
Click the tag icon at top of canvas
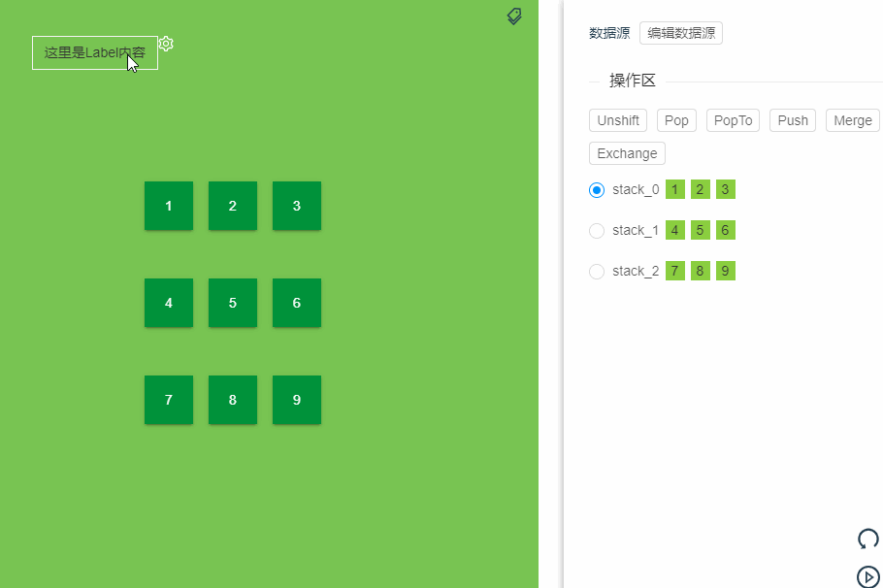pyautogui.click(x=514, y=16)
